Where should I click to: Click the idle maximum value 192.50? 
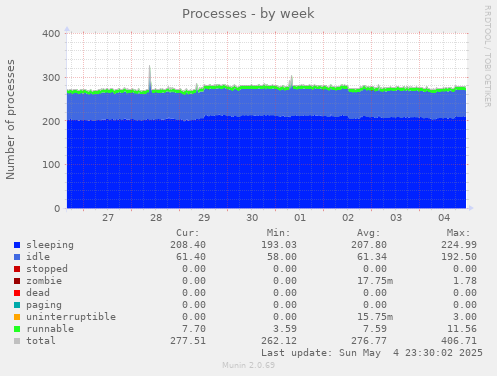tap(459, 257)
